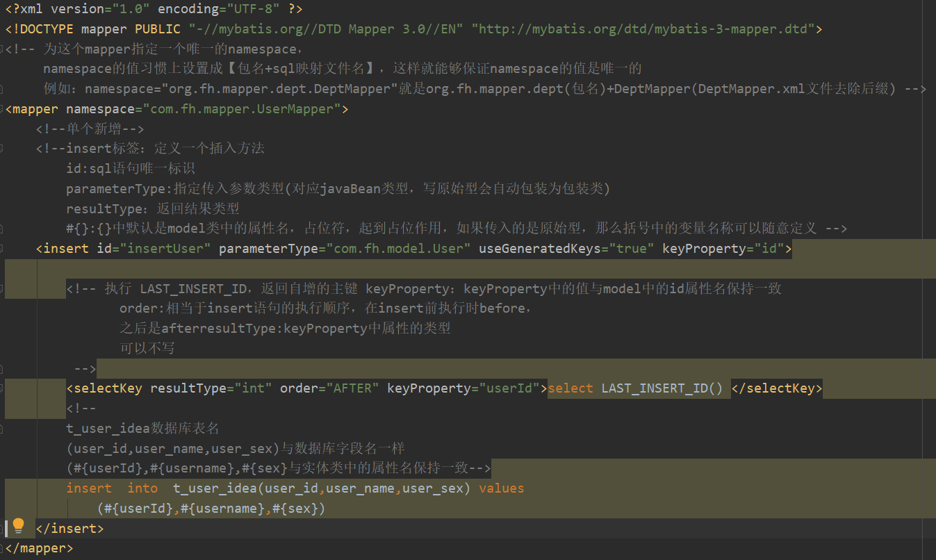The height and width of the screenshot is (560, 936).
Task: Click the opening <insert tag name
Action: click(63, 249)
